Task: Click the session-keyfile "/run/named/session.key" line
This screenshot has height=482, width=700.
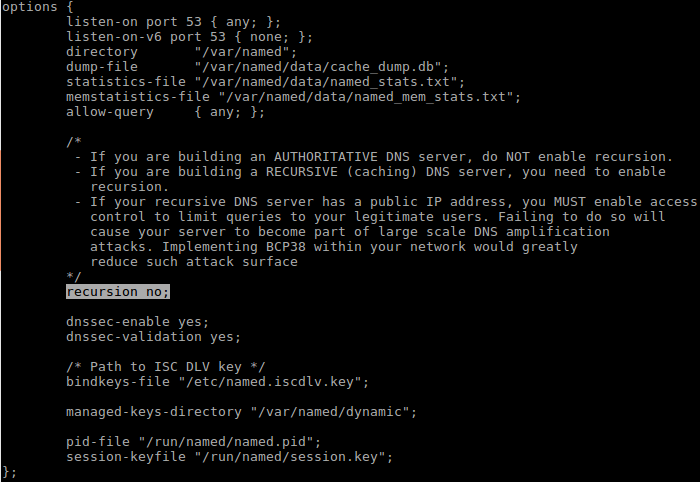Action: (x=229, y=457)
